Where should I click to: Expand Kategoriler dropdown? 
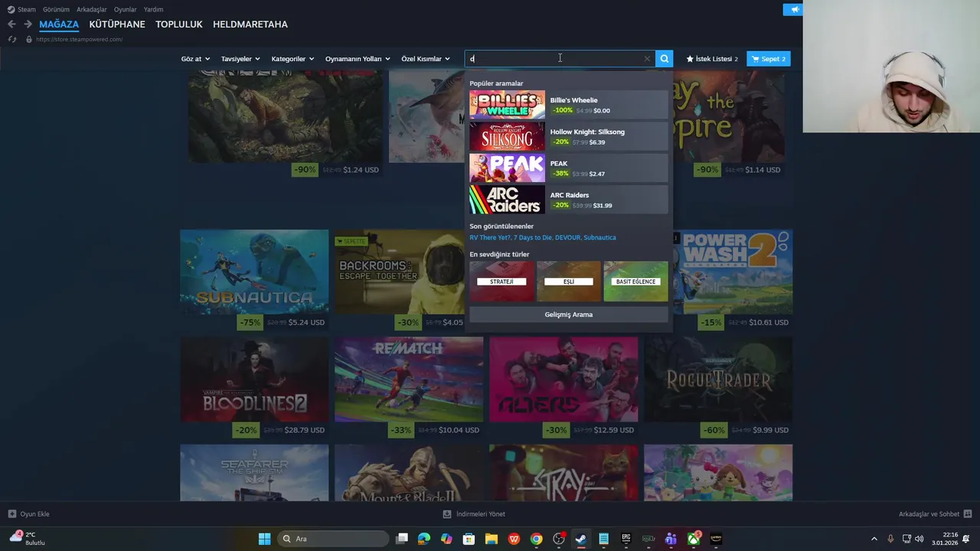tap(292, 59)
